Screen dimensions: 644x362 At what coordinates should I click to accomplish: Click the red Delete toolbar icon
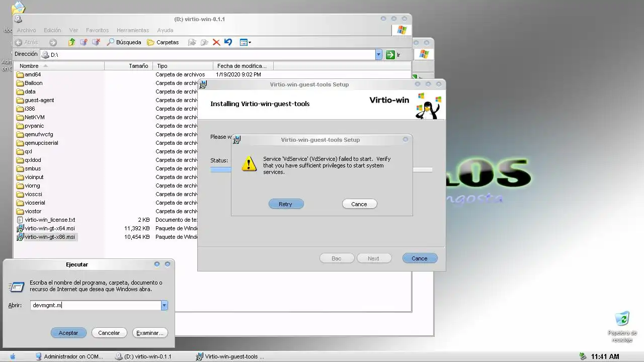(216, 42)
